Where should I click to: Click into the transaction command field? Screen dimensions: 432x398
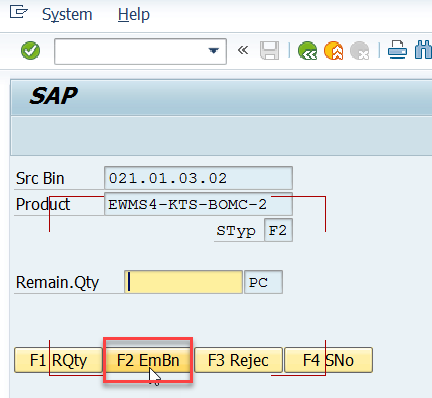point(131,51)
